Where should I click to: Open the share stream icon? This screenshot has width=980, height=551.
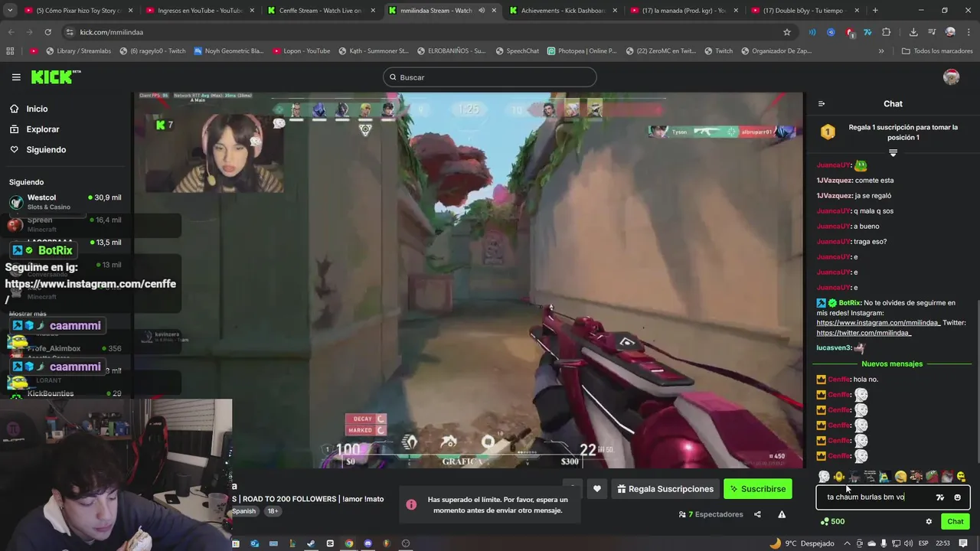757,514
